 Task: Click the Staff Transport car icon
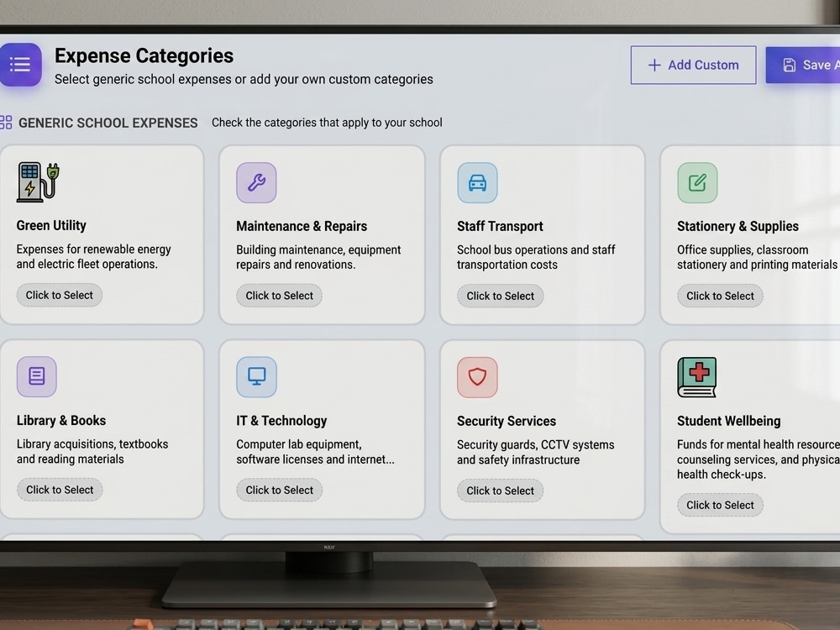[477, 182]
